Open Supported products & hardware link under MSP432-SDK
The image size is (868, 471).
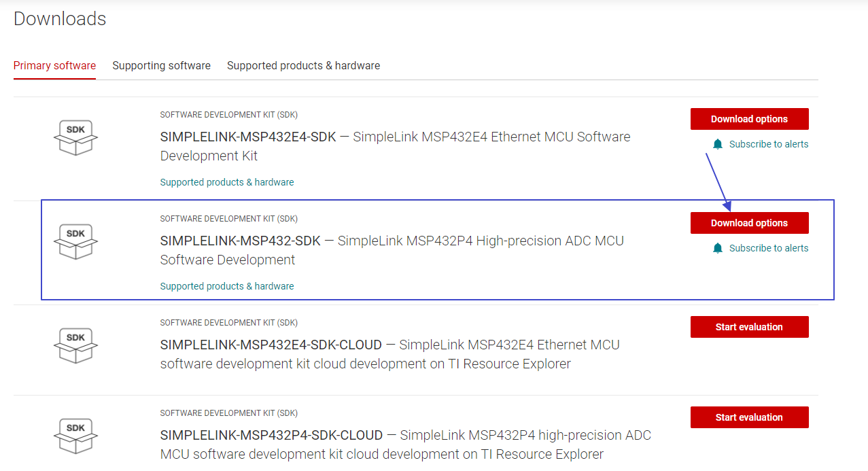(227, 286)
